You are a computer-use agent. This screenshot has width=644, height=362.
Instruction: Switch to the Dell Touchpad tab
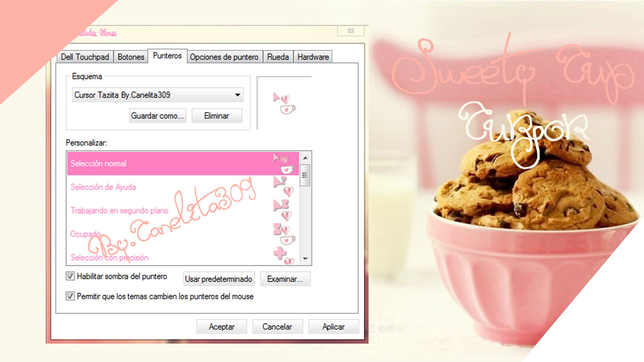click(x=85, y=57)
